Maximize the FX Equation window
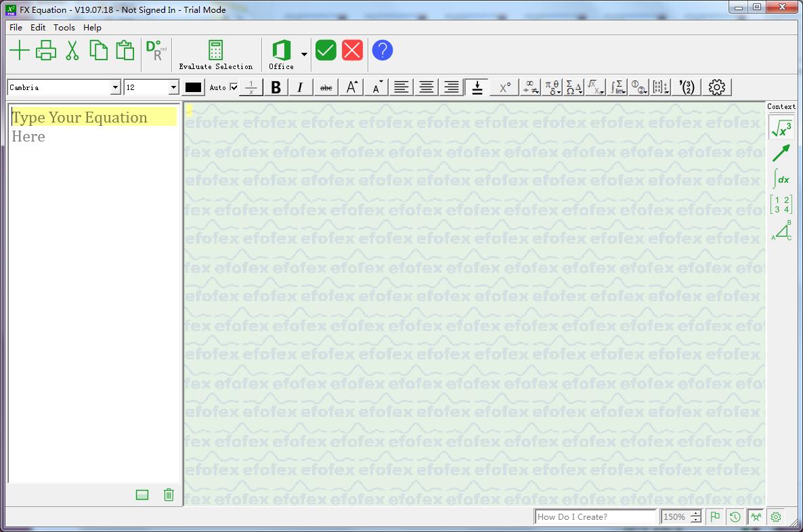This screenshot has width=803, height=532. point(757,7)
